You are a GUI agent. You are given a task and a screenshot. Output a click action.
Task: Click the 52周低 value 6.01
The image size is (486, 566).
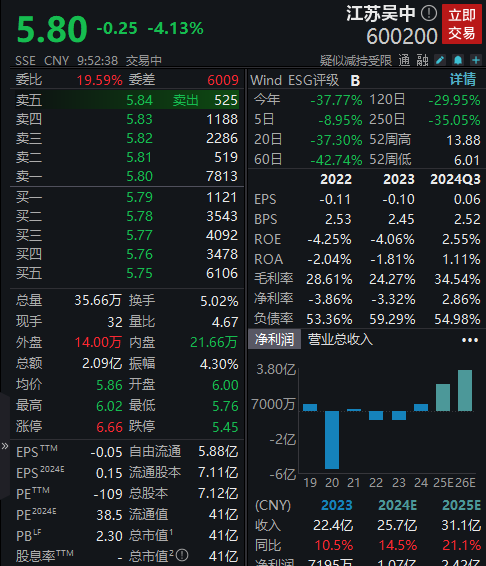point(467,160)
